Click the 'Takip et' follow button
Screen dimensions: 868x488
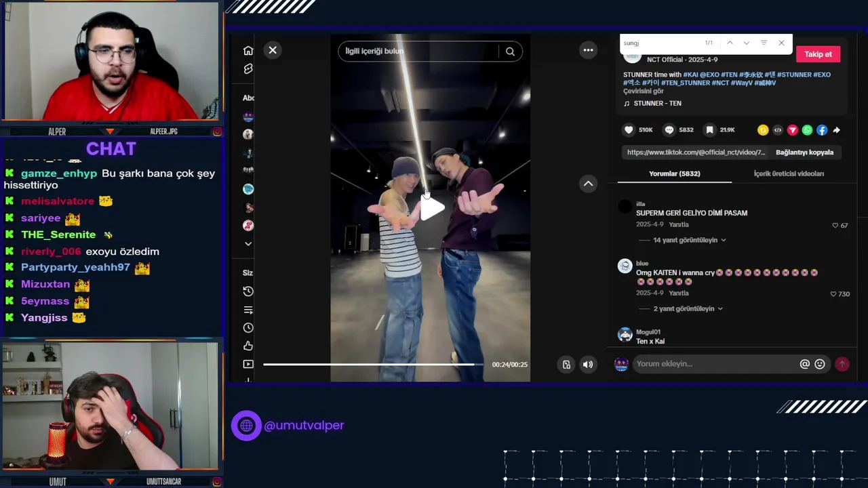[818, 54]
